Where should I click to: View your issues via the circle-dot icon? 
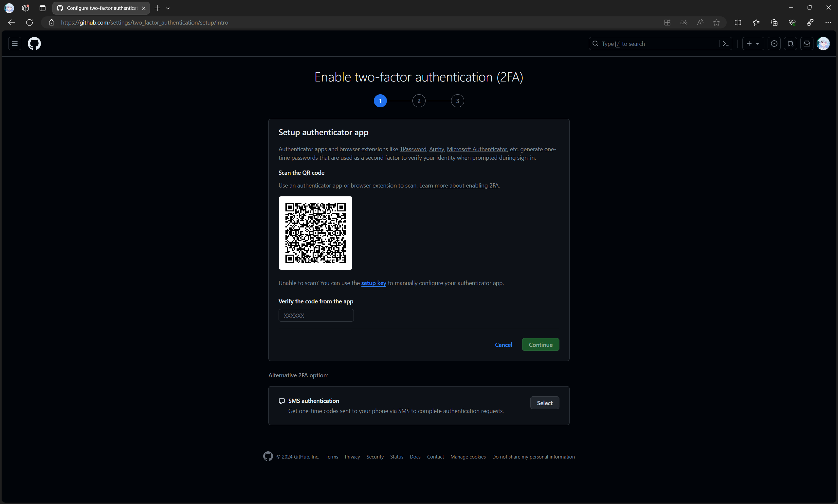(x=774, y=44)
